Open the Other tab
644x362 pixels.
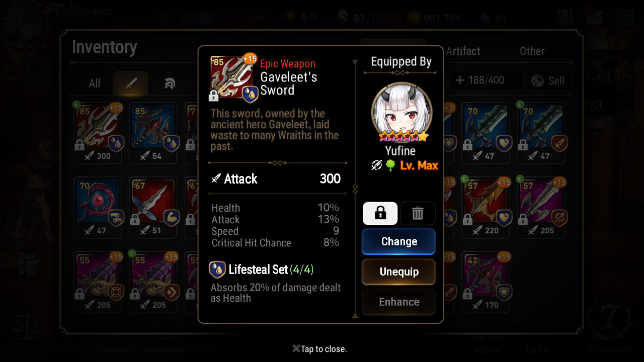point(532,51)
